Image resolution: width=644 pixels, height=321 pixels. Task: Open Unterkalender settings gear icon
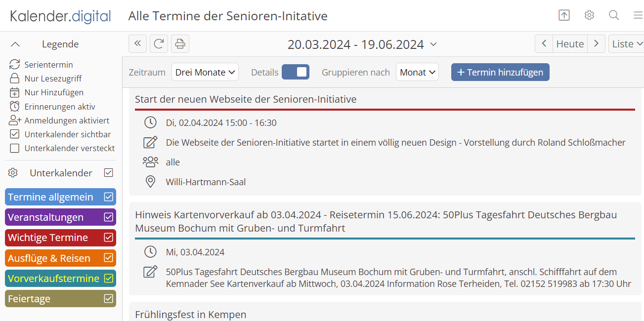click(13, 173)
